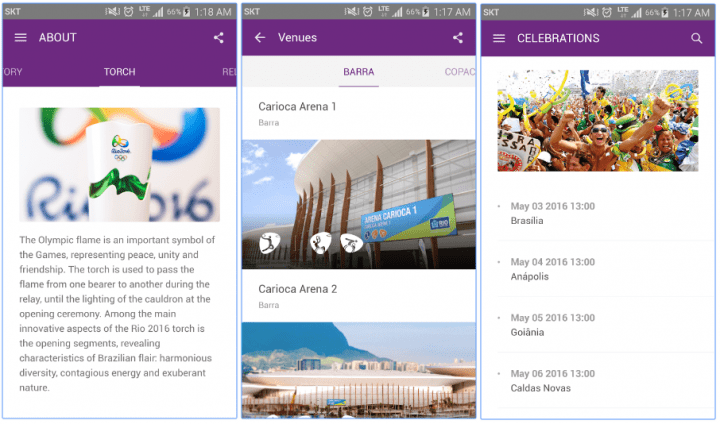Open hamburger menu on ABOUT screen
The height and width of the screenshot is (424, 720).
21,38
